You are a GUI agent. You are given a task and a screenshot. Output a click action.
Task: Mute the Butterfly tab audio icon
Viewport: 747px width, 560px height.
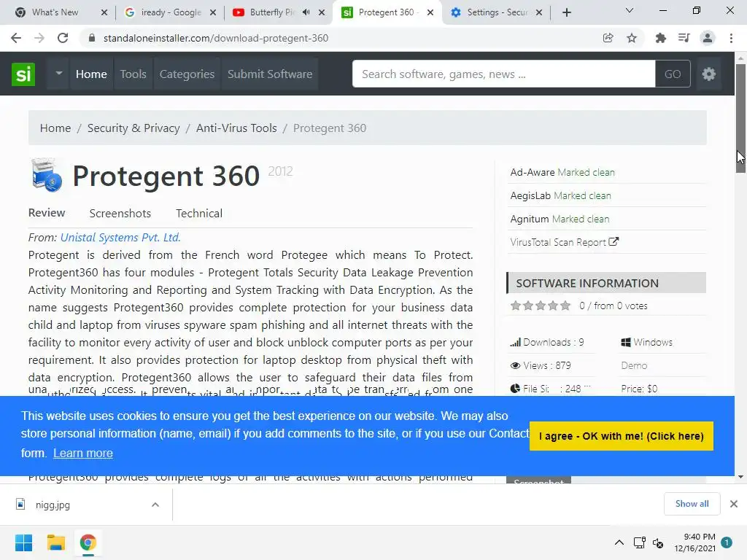[x=306, y=12]
